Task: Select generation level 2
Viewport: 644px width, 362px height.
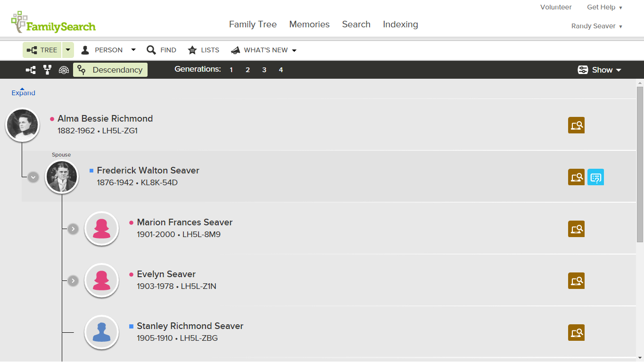Action: (x=248, y=69)
